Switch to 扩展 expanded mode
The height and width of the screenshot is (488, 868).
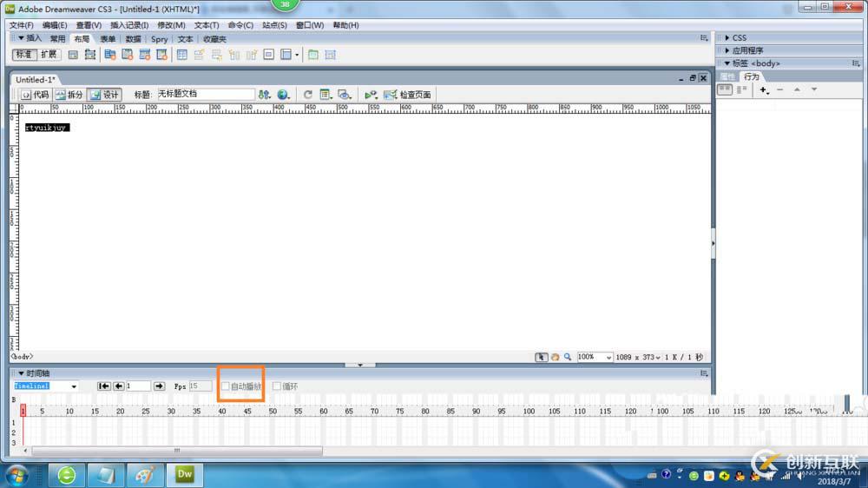48,55
